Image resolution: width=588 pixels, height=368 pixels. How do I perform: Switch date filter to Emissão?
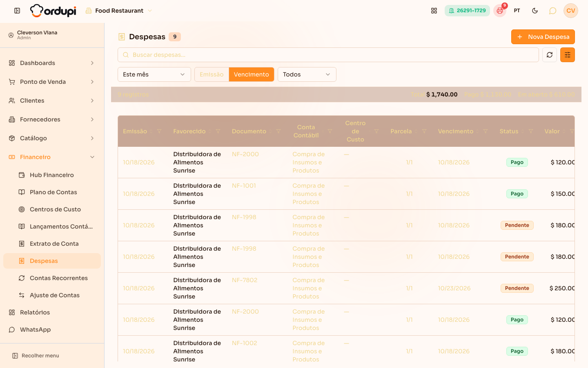tap(212, 74)
